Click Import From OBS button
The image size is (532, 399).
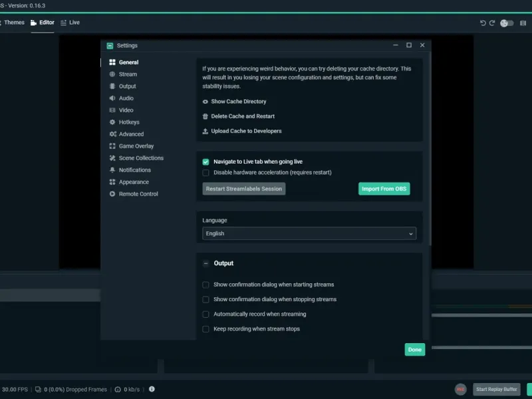click(384, 189)
